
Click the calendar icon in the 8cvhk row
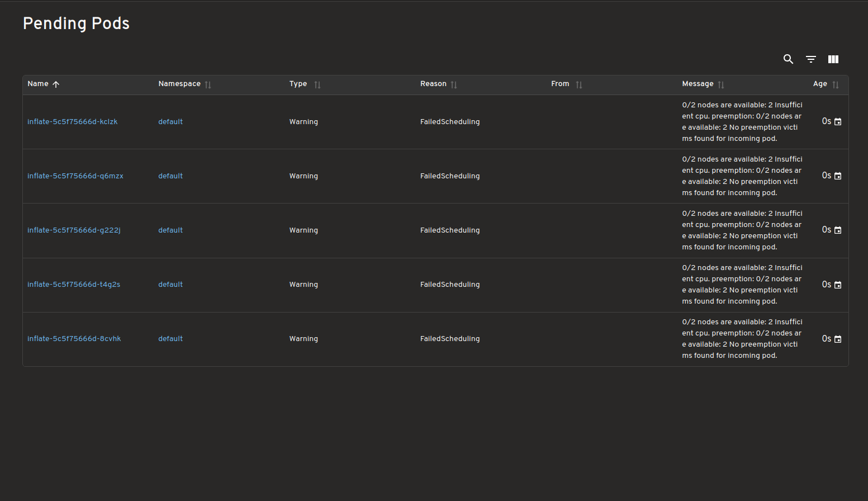tap(839, 338)
